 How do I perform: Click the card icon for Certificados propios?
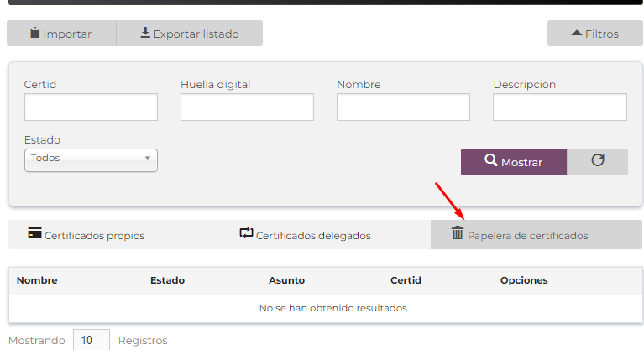(x=34, y=233)
